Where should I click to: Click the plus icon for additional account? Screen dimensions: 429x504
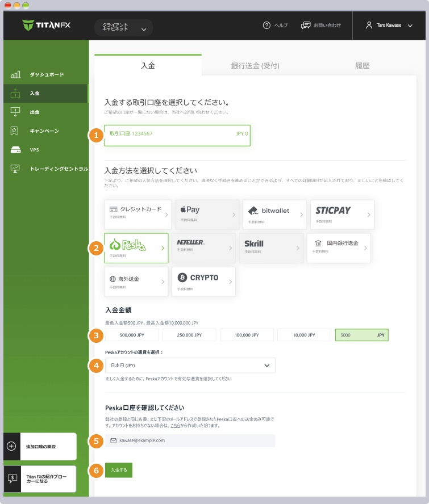coord(11,446)
